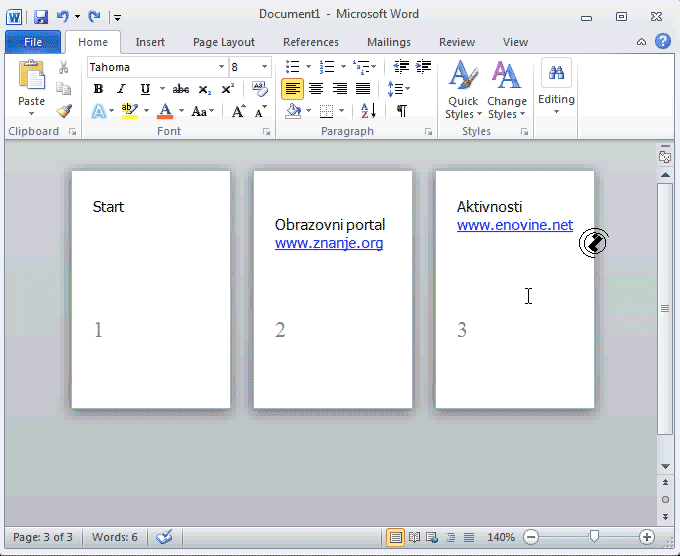Click the www.enovine.net link
680x556 pixels.
coord(514,225)
